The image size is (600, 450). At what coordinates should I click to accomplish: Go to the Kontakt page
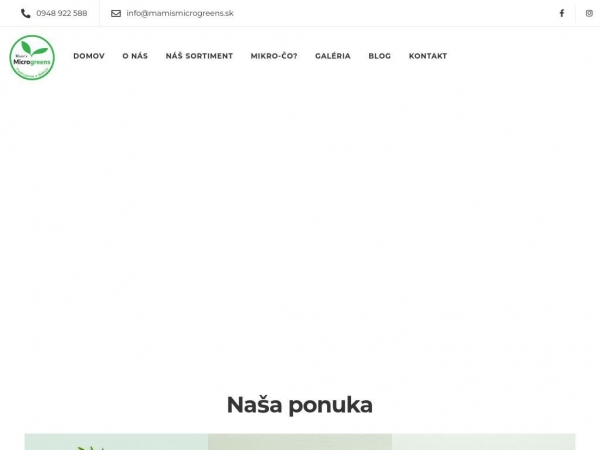(428, 56)
